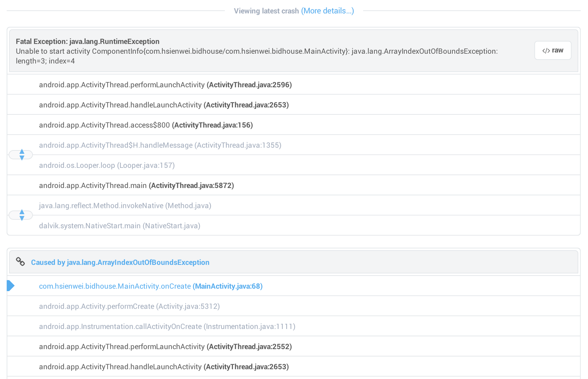Screen dimensions: 588x379
Task: Open Caused by ArrayIndexOutOfBoundsException header
Action: 120,262
